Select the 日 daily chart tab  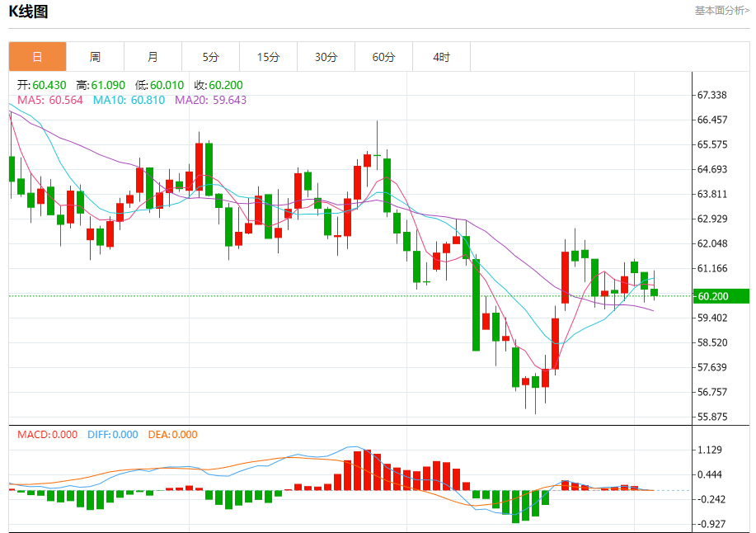click(x=37, y=57)
